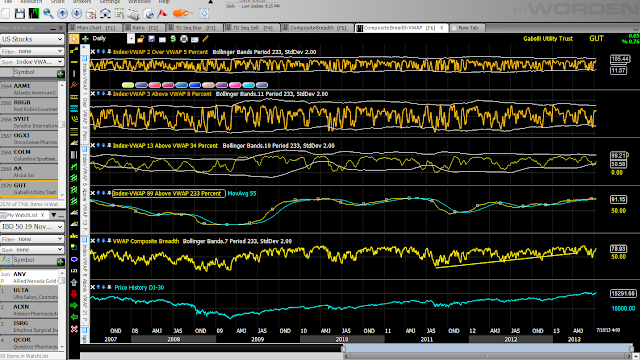Toggle pin on Index-VWAP 2 Over VWAP 5 pane

pyautogui.click(x=109, y=52)
